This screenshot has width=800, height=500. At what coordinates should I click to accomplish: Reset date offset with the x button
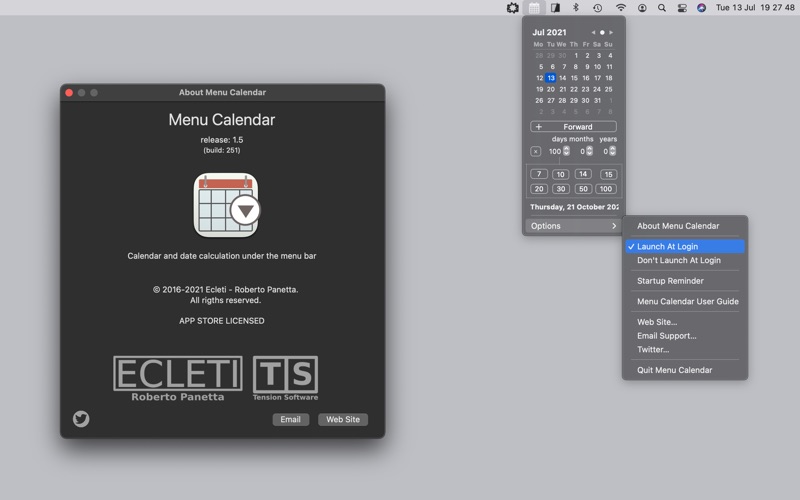click(535, 152)
